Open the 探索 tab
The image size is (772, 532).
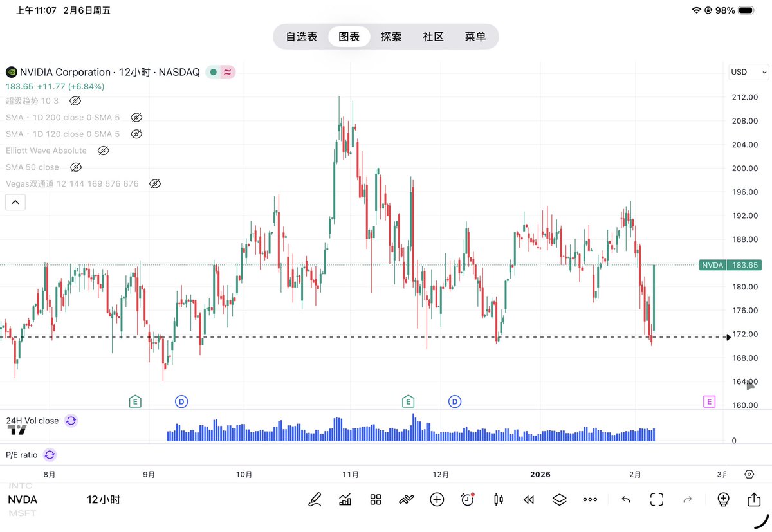click(x=391, y=37)
